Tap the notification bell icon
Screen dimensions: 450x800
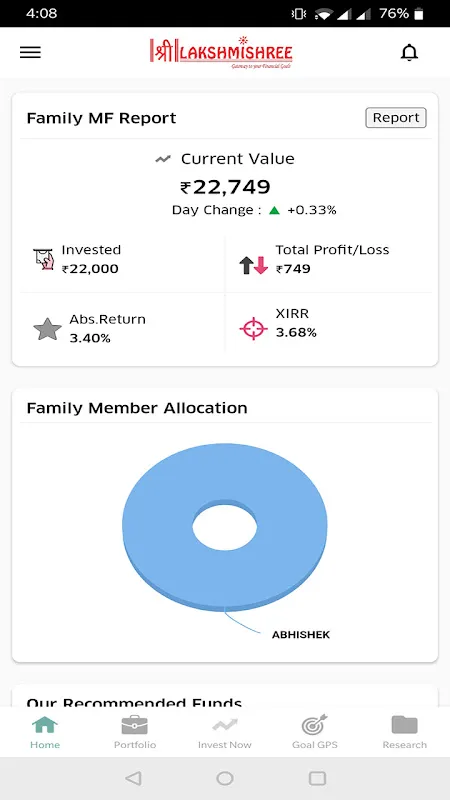(409, 53)
